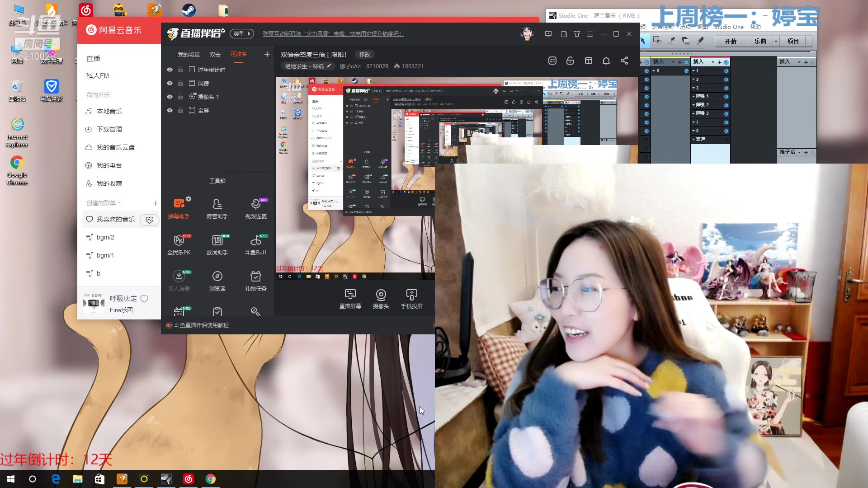This screenshot has width=868, height=488.
Task: Click the 开始 button in Studio One
Action: (731, 41)
